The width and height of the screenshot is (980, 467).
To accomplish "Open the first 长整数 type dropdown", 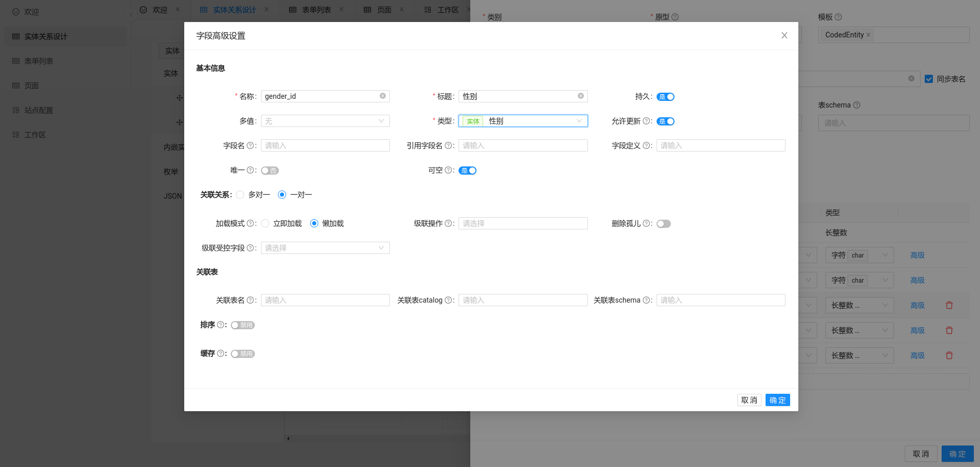I will pos(860,305).
